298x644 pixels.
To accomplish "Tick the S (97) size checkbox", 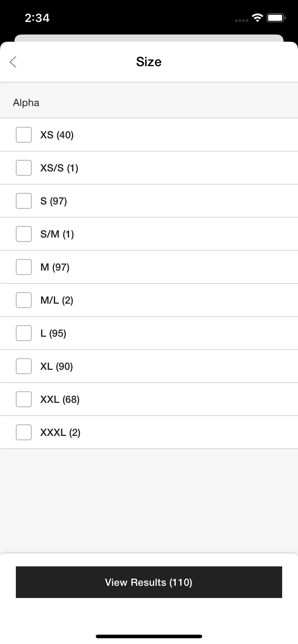I will point(24,201).
